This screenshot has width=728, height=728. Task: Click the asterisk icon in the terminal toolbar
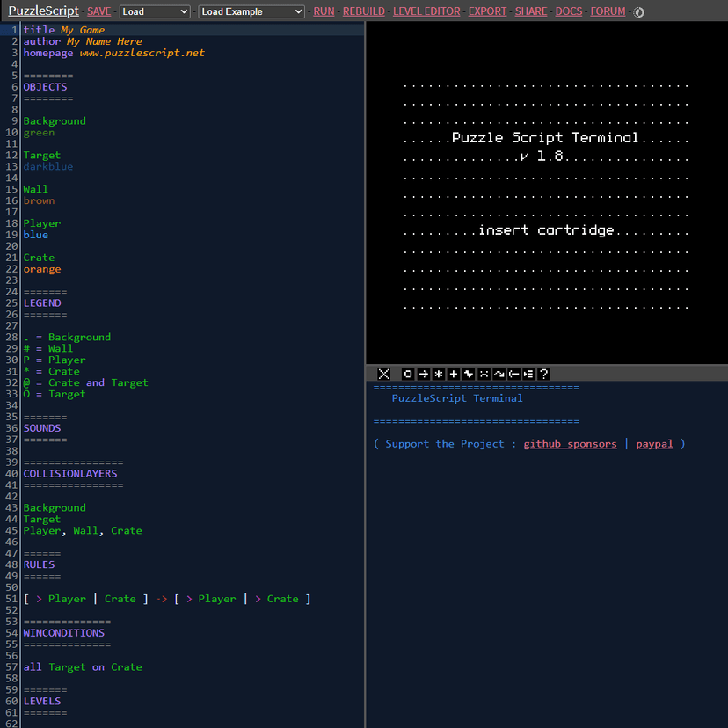tap(438, 374)
